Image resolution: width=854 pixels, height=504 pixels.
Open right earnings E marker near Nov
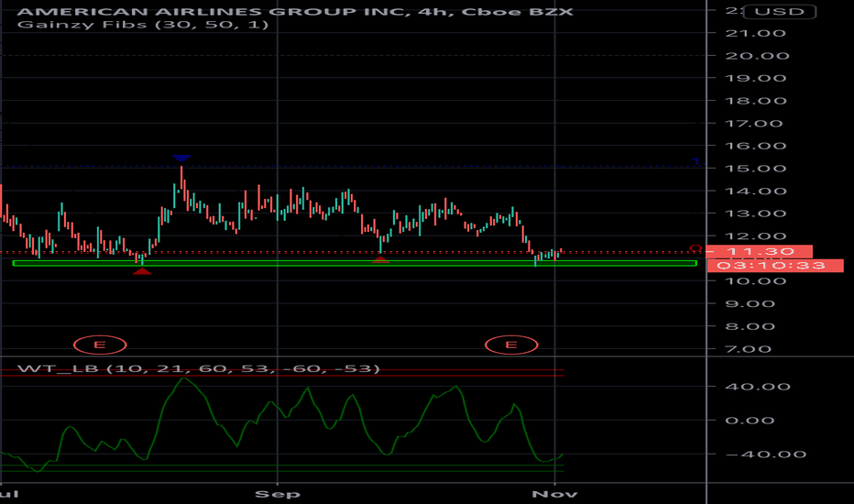point(511,345)
